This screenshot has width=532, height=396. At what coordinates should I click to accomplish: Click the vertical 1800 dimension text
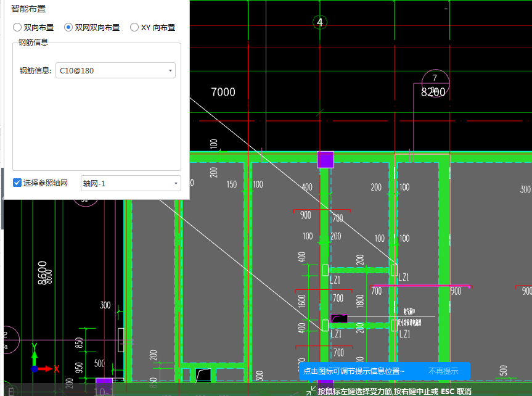point(360,301)
